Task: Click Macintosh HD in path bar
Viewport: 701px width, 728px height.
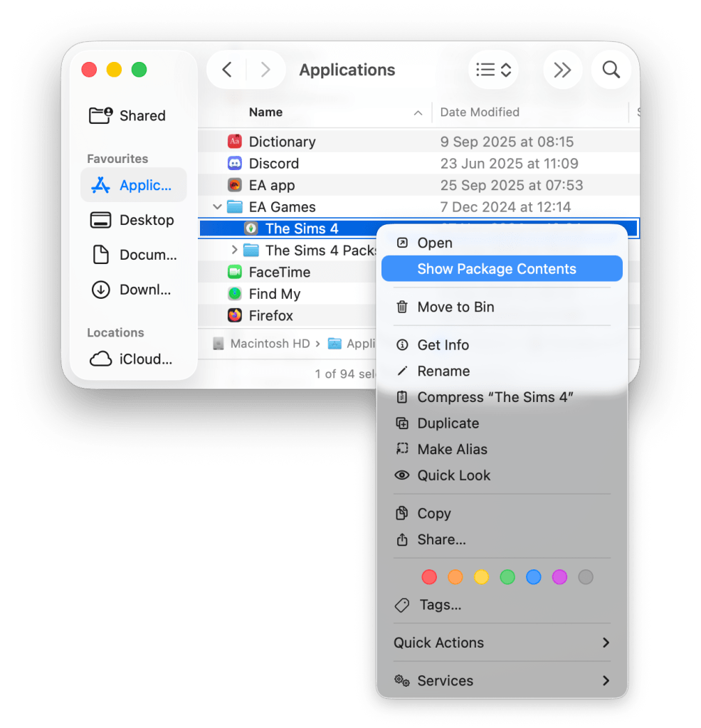Action: tap(270, 344)
